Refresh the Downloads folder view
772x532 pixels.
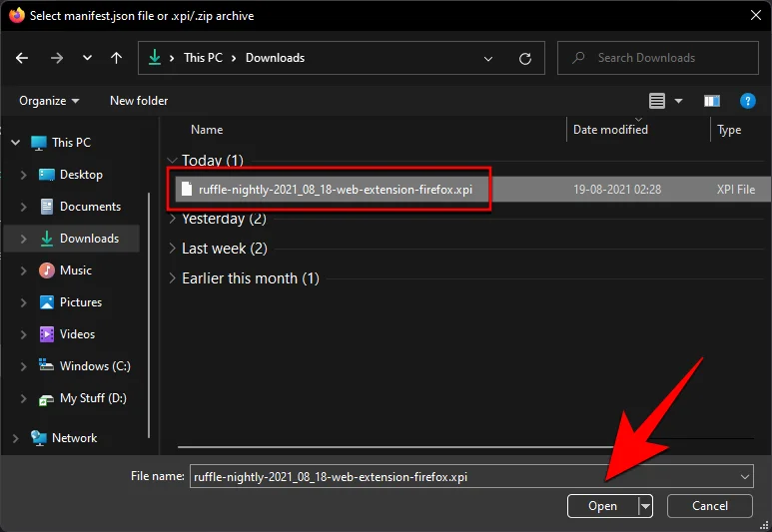pyautogui.click(x=525, y=59)
